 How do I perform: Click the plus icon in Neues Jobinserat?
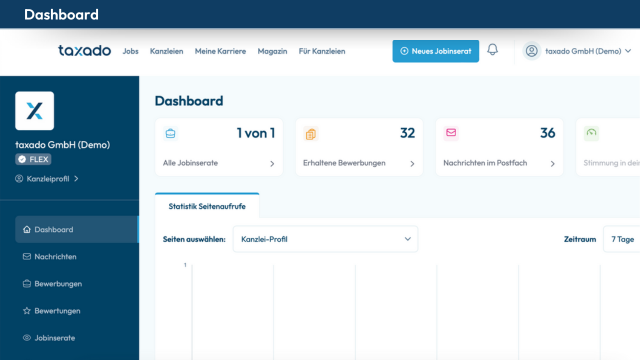[404, 51]
